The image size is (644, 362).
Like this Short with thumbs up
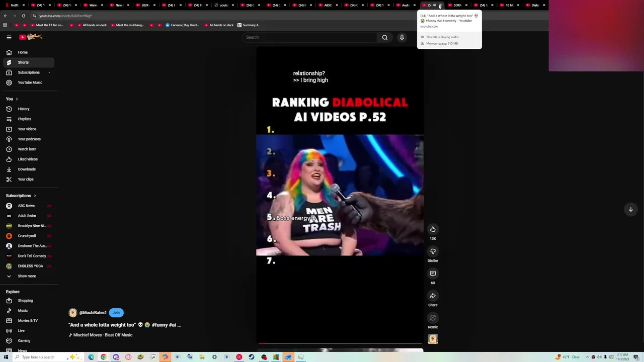coord(433,230)
